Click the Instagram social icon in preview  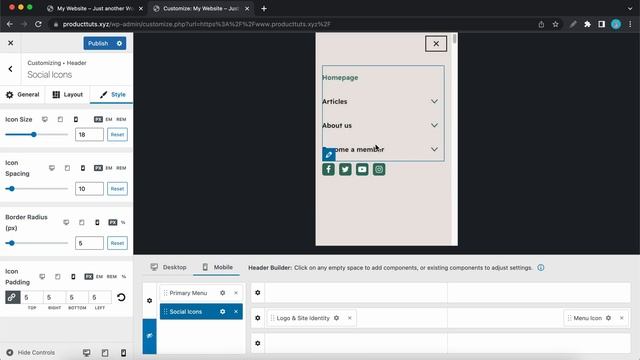click(x=379, y=169)
